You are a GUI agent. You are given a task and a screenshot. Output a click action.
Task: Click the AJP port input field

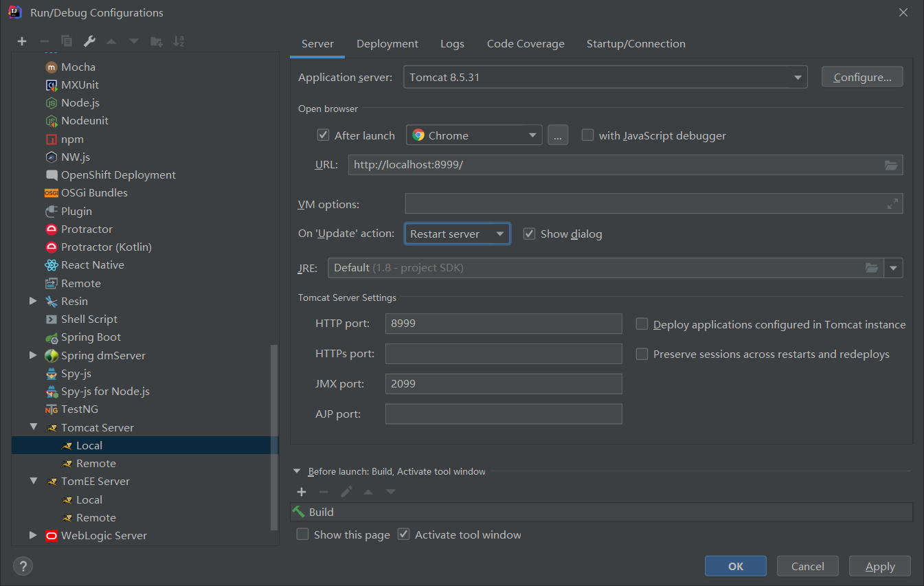click(504, 414)
